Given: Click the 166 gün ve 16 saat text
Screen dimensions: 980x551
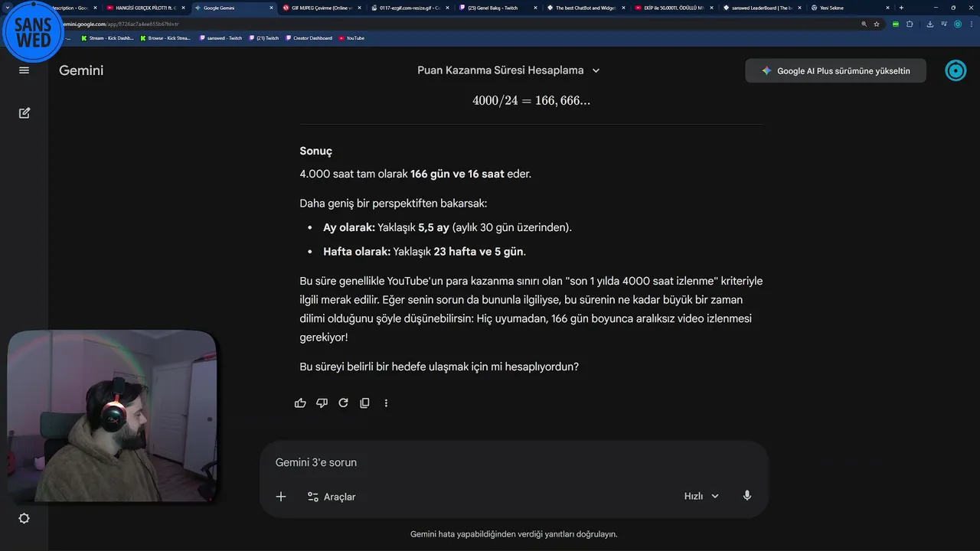Looking at the screenshot, I should tap(457, 174).
